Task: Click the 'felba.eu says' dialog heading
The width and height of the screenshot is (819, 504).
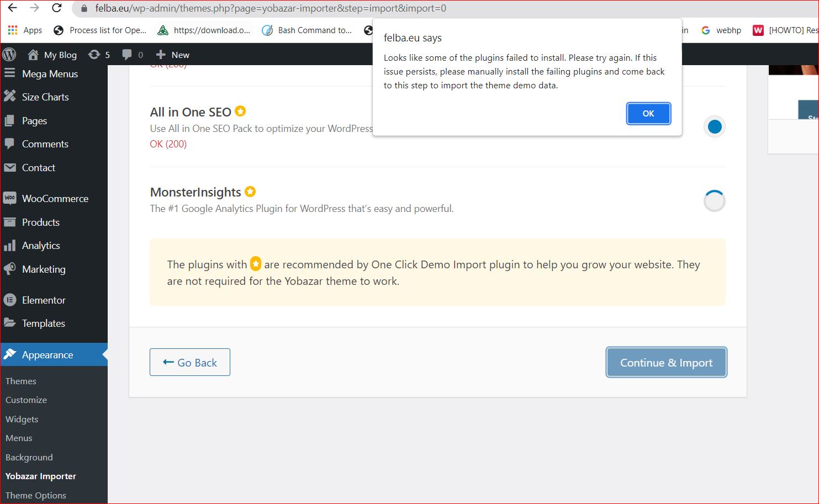Action: 413,38
